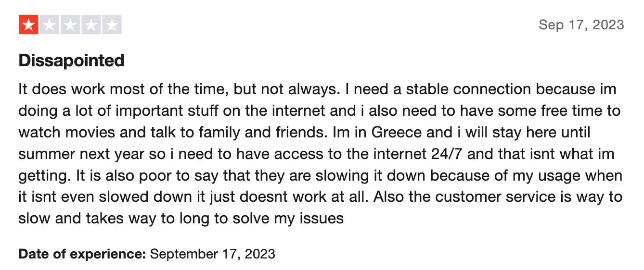644x270 pixels.
Task: Open the review dated Sep 17, 2023
Action: [x=581, y=25]
